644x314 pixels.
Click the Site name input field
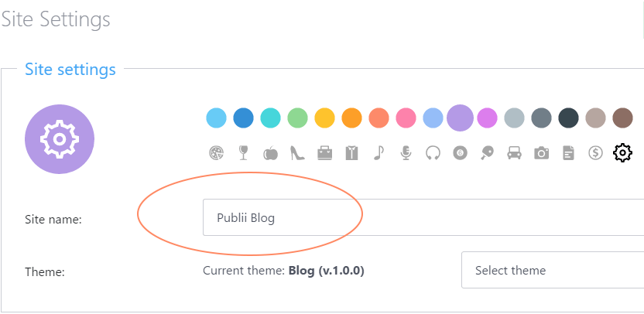pyautogui.click(x=422, y=217)
